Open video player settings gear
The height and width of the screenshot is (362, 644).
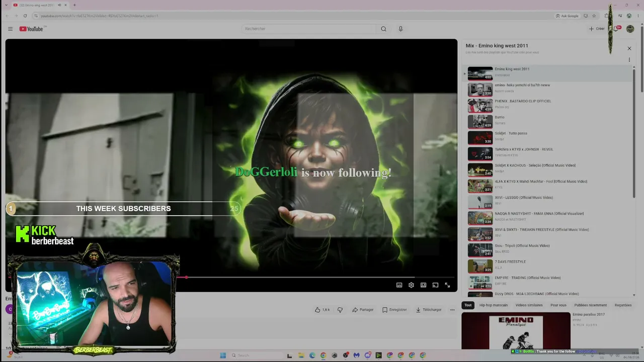411,285
